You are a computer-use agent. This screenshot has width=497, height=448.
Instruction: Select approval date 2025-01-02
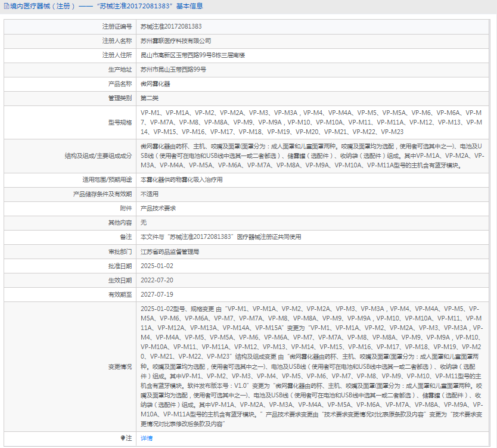click(157, 266)
